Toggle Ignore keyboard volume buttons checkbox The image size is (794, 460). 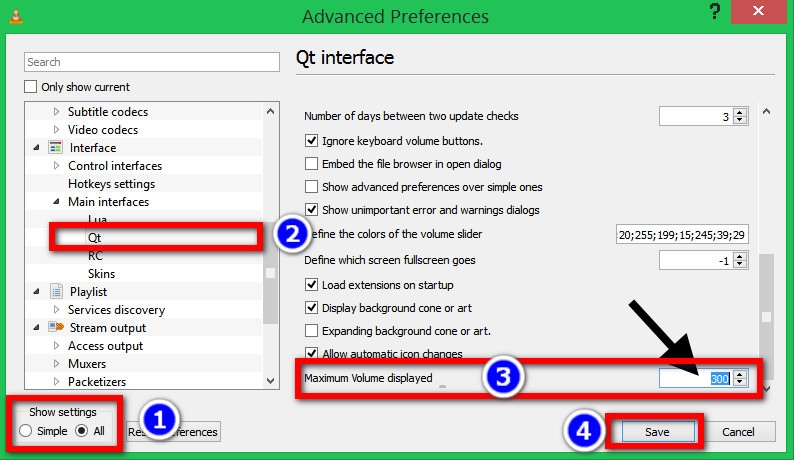pyautogui.click(x=312, y=141)
